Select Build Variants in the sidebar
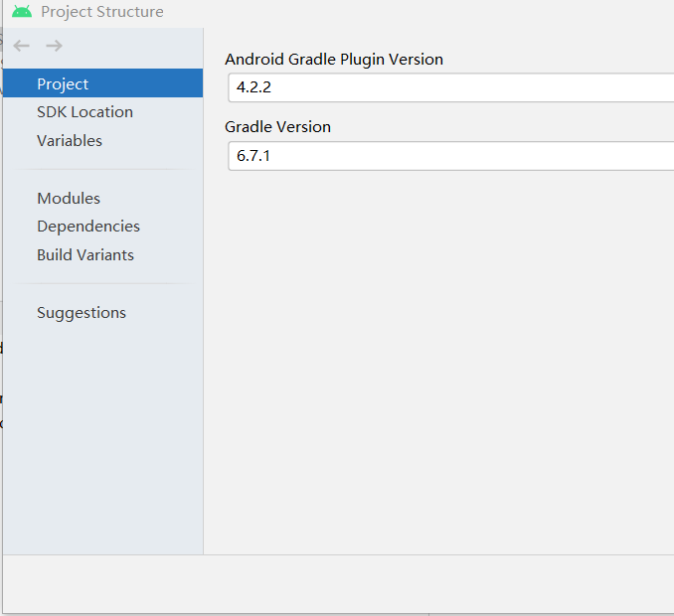Image resolution: width=674 pixels, height=616 pixels. (85, 255)
